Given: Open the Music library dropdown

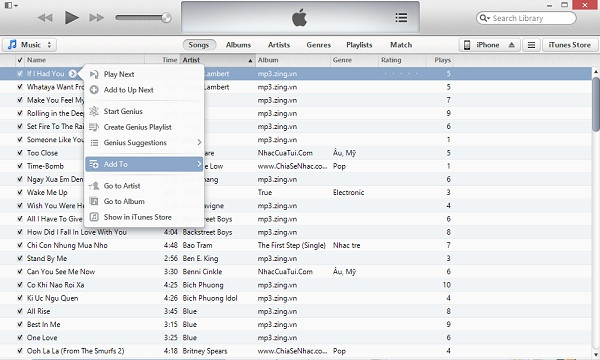Looking at the screenshot, I should 30,45.
